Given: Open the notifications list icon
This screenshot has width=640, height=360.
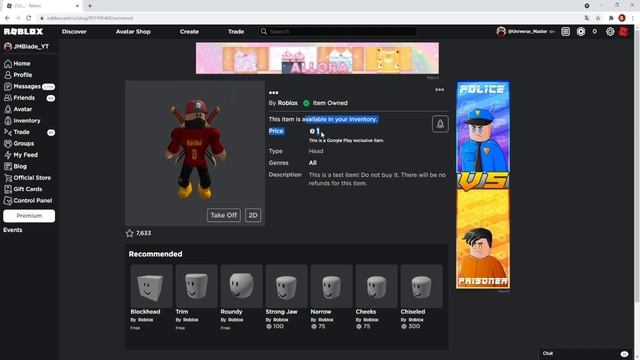Looking at the screenshot, I should coord(565,31).
